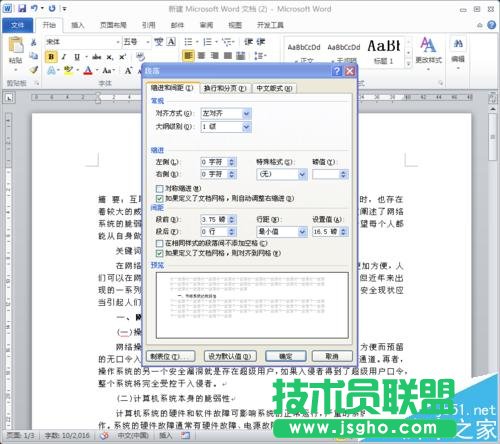Viewport: 500px width, 444px height.
Task: Toggle auto-adjust right indent for document grid checkbox
Action: pyautogui.click(x=159, y=199)
